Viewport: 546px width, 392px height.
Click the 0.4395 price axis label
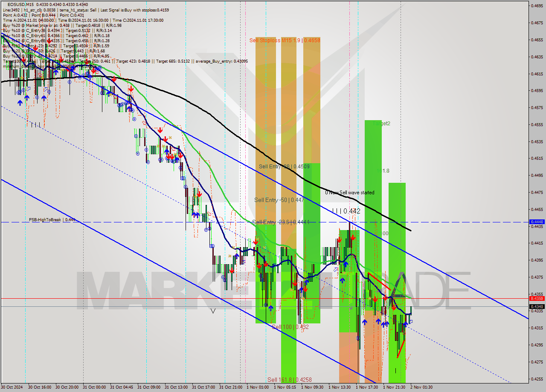(536, 260)
